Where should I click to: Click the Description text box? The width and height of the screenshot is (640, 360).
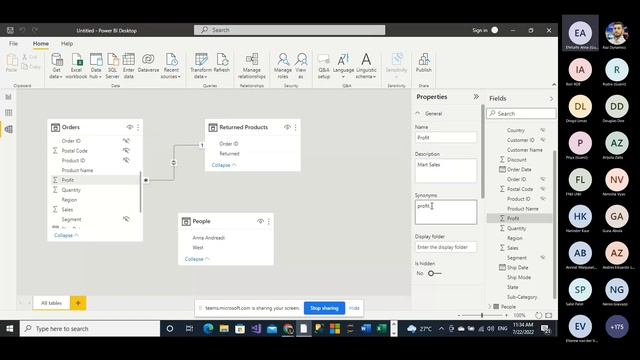[x=446, y=171]
